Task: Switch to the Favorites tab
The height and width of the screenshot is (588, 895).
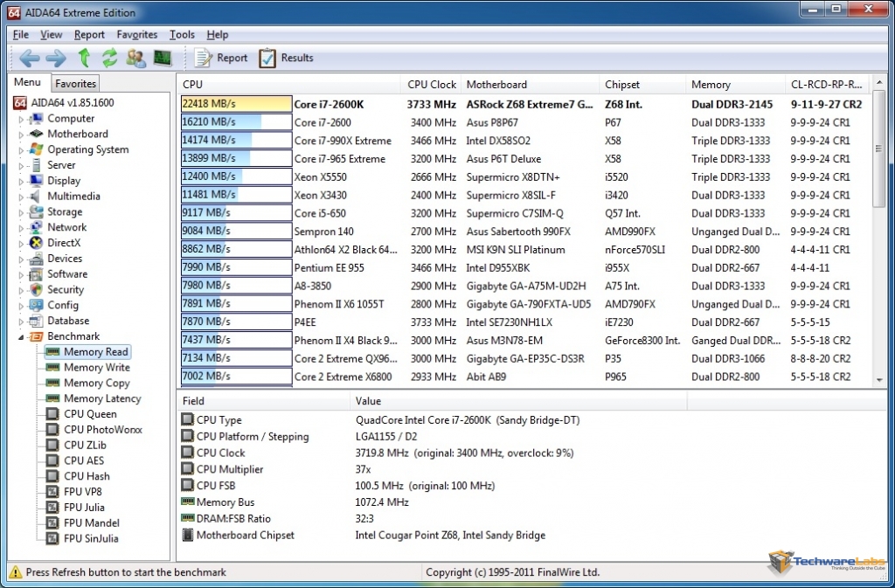Action: 75,83
